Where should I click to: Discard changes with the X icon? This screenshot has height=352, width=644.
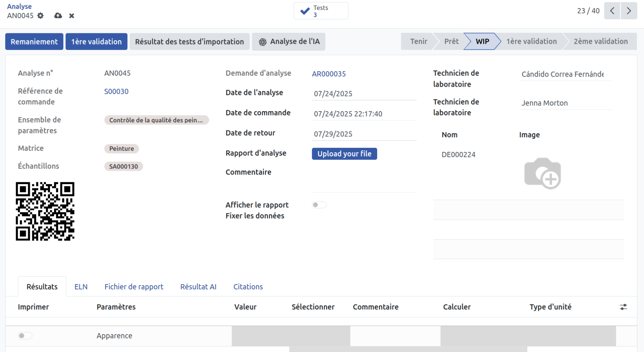(x=72, y=16)
